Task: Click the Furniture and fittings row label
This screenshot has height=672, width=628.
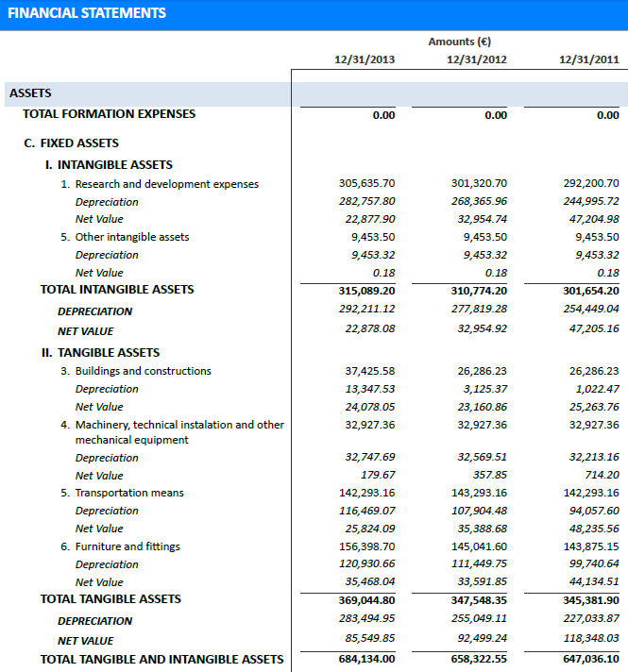Action: pyautogui.click(x=127, y=546)
